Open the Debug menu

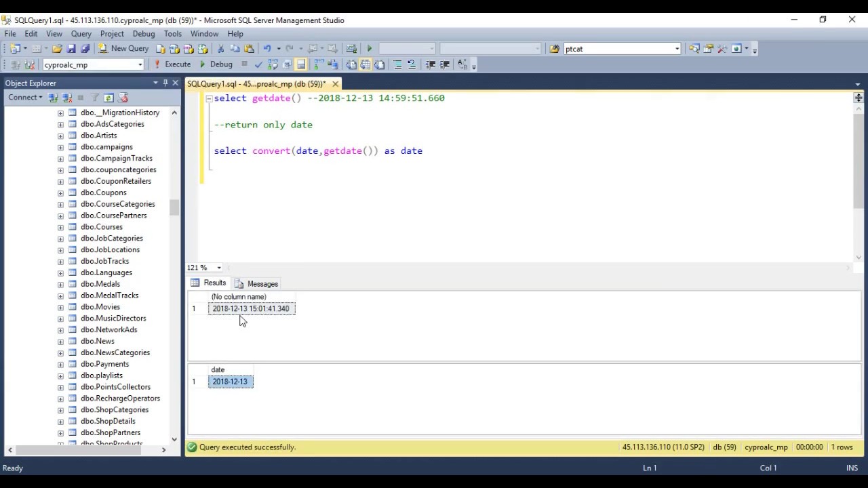143,34
